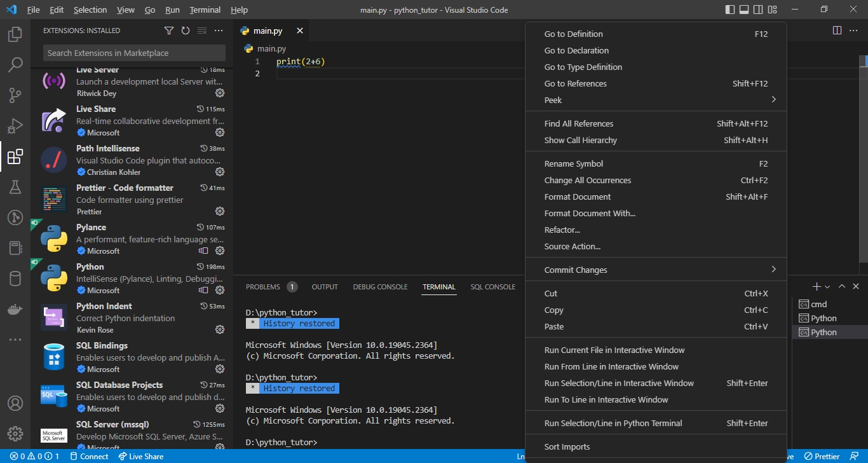Viewport: 868px width, 463px height.
Task: Select Format Document from the context menu
Action: [x=577, y=197]
